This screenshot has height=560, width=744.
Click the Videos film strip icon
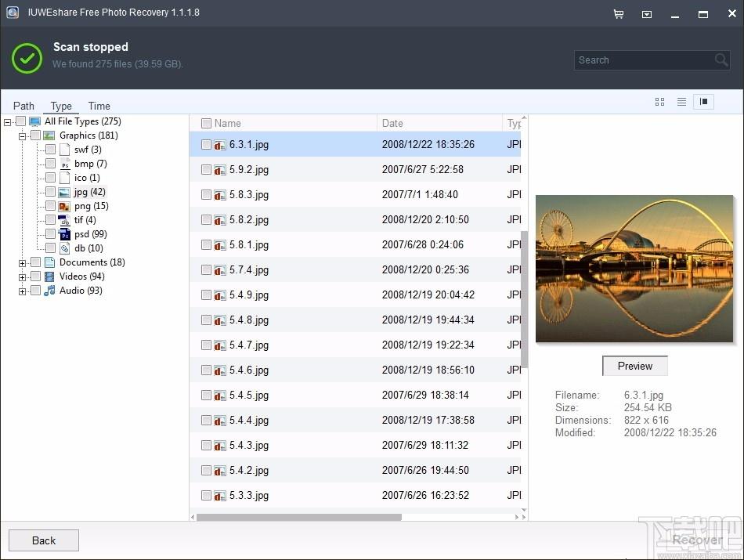coord(49,276)
